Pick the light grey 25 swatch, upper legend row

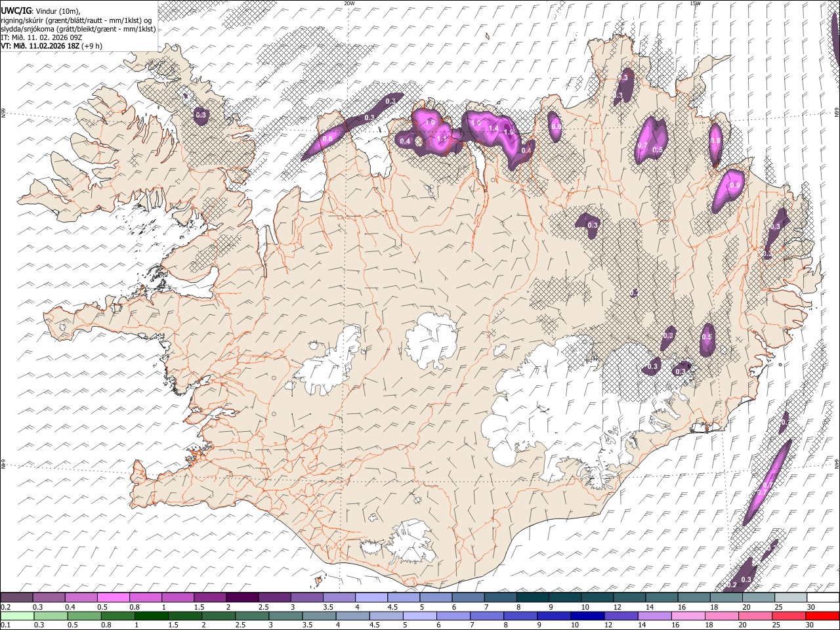click(x=790, y=598)
